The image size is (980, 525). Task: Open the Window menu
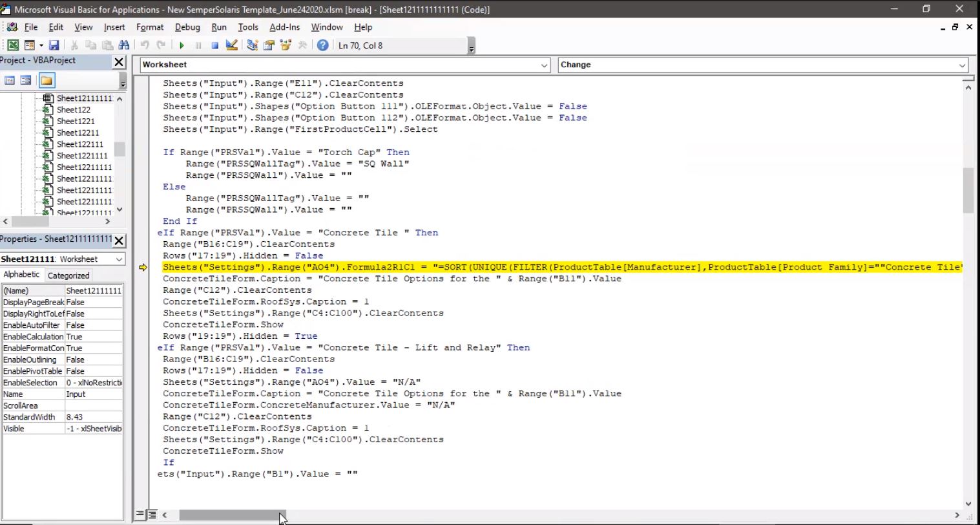coord(327,27)
